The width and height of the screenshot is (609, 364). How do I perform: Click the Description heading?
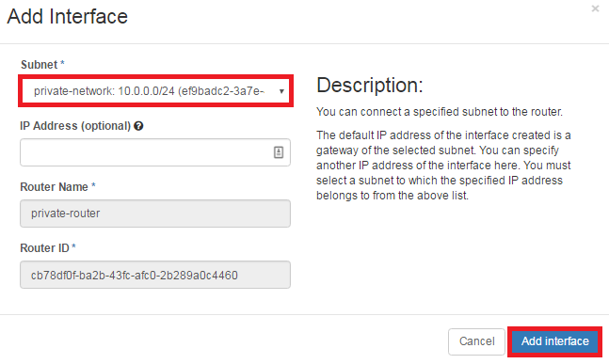tap(369, 86)
